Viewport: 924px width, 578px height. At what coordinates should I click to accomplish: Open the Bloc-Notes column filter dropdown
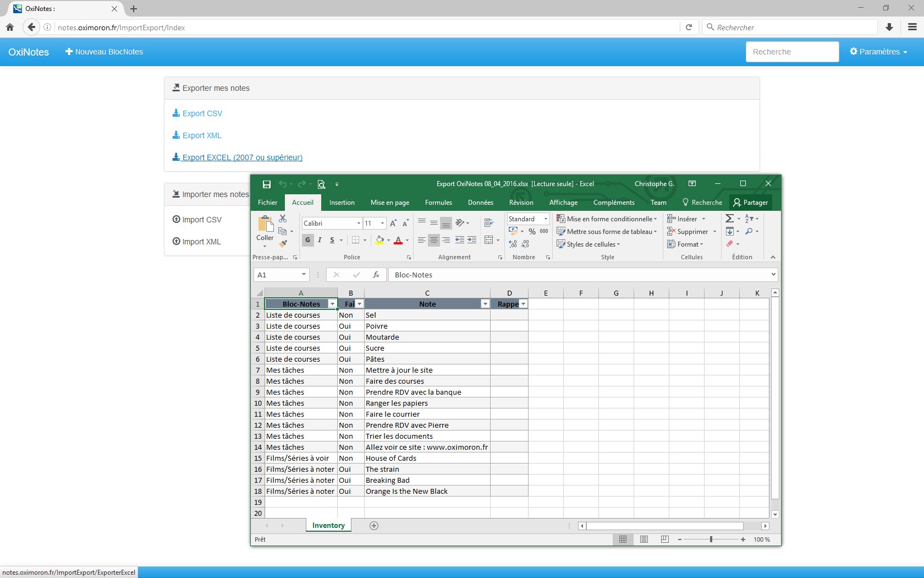(332, 304)
